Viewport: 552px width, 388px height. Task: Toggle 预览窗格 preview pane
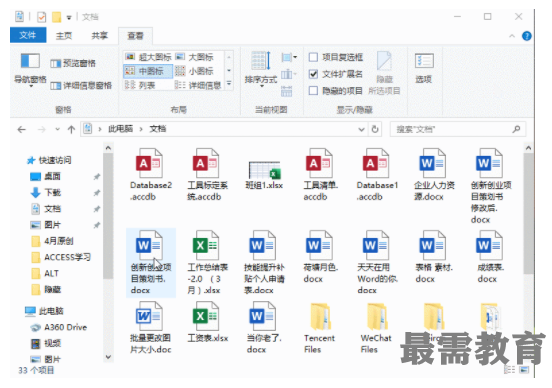(x=73, y=63)
